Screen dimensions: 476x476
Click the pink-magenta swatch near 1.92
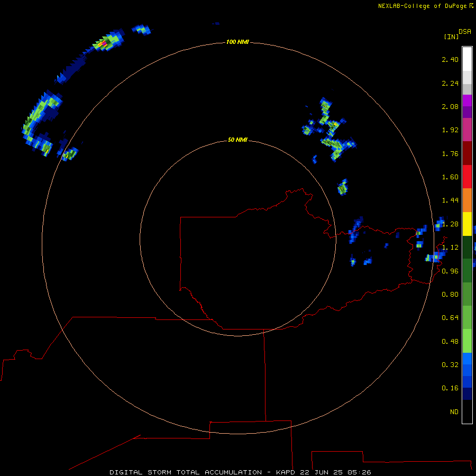point(467,130)
